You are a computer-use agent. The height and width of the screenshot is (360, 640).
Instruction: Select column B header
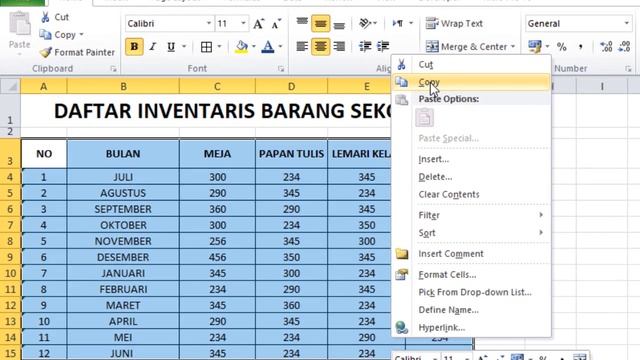click(123, 86)
